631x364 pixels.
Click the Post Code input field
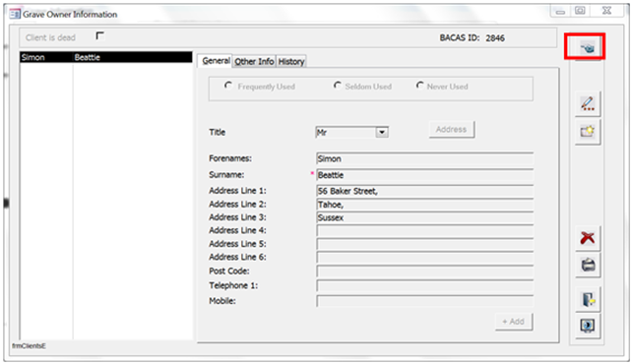pos(424,272)
